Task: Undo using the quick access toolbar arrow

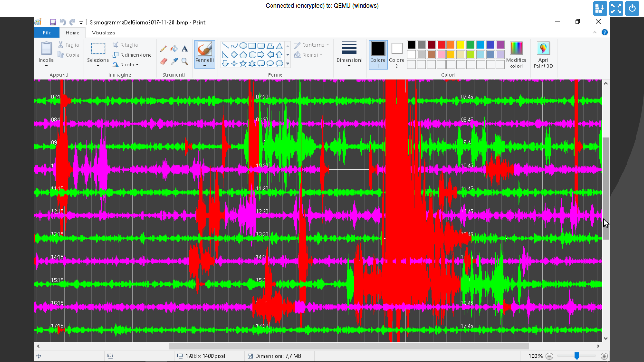Action: (63, 22)
